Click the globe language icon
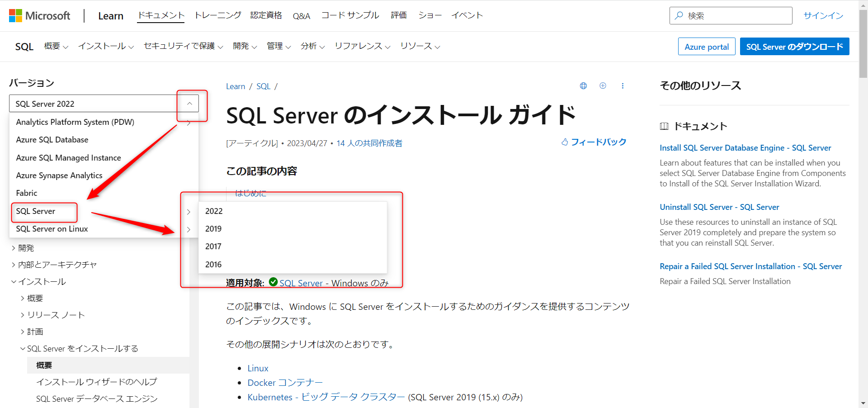Screen dimensions: 868x408 (x=583, y=86)
